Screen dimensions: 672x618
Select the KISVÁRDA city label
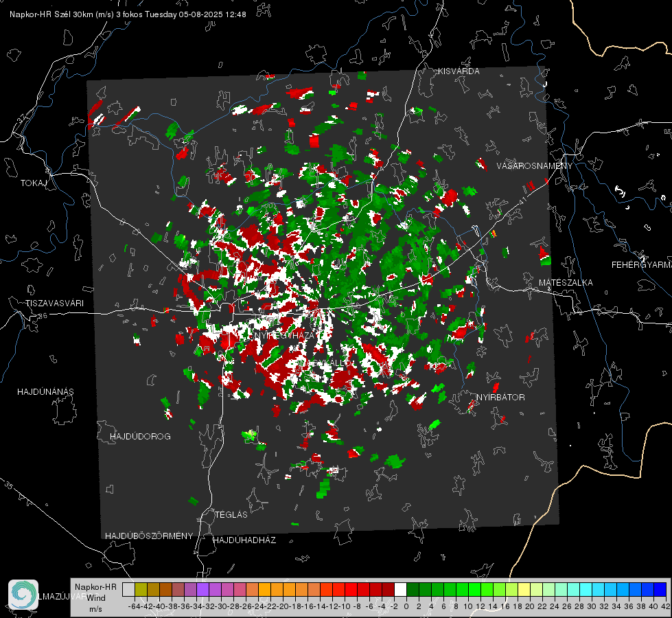[x=459, y=71]
